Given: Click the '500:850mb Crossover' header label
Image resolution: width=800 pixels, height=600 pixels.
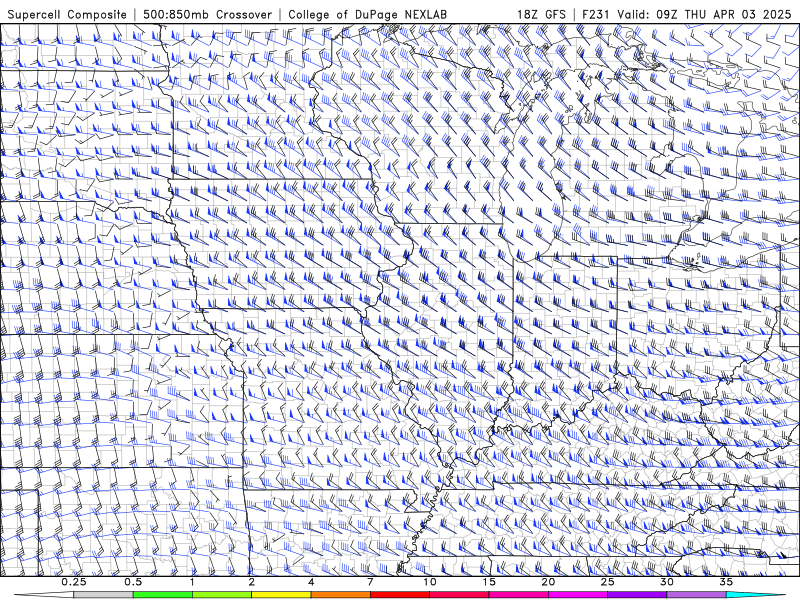Looking at the screenshot, I should [x=207, y=14].
